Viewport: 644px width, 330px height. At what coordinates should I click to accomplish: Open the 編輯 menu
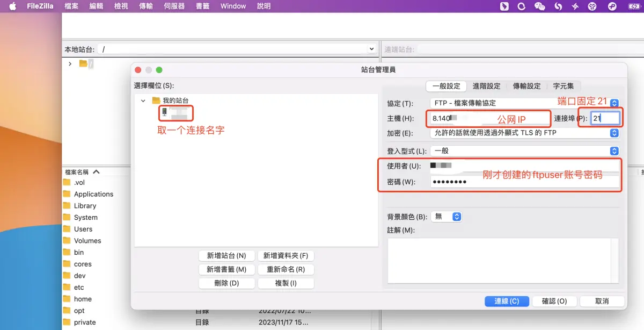pos(96,6)
